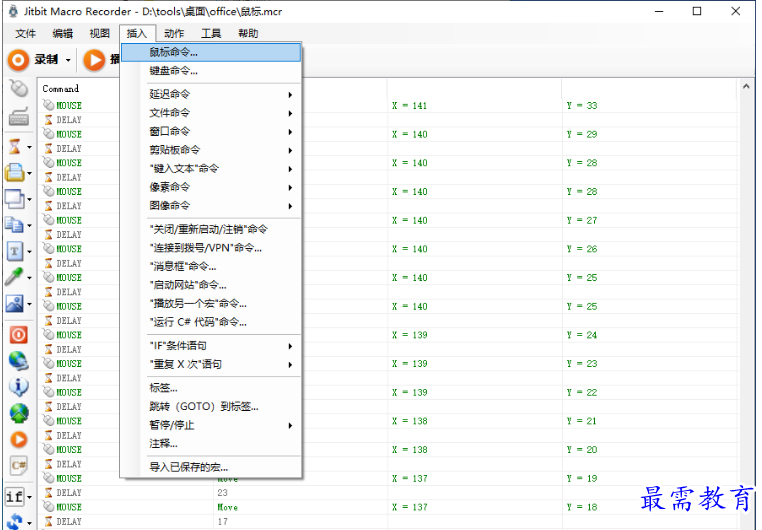The width and height of the screenshot is (762, 530).
Task: Click the launch website globe icon
Action: pos(19,413)
